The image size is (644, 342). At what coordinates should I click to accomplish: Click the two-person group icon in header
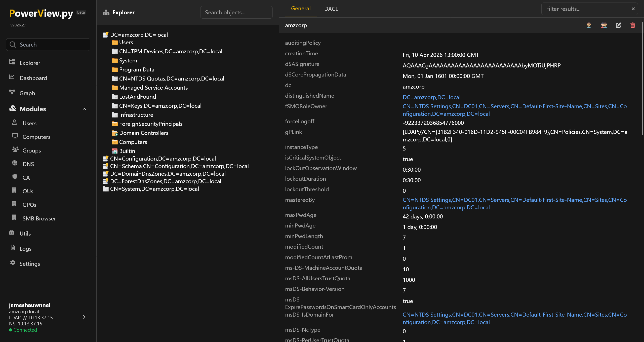pos(604,25)
